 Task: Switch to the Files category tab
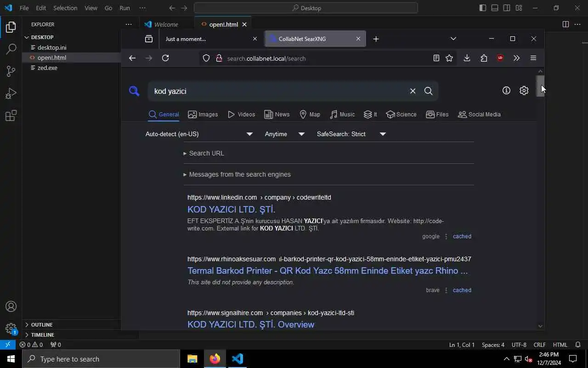[x=437, y=115]
